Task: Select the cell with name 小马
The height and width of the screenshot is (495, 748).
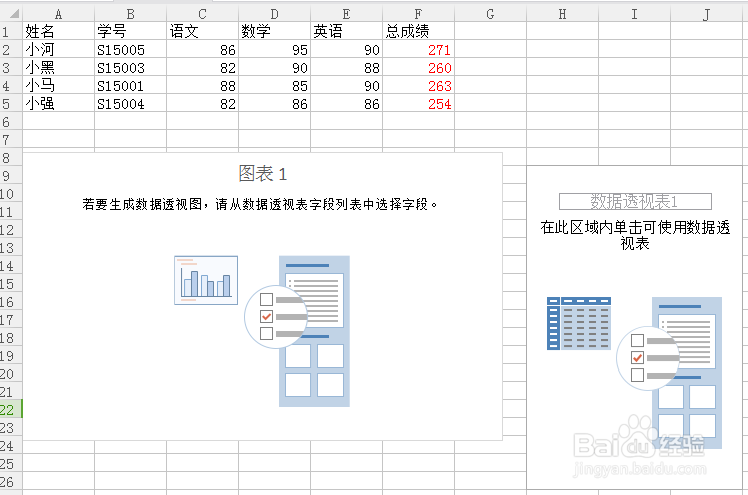Action: (58, 85)
